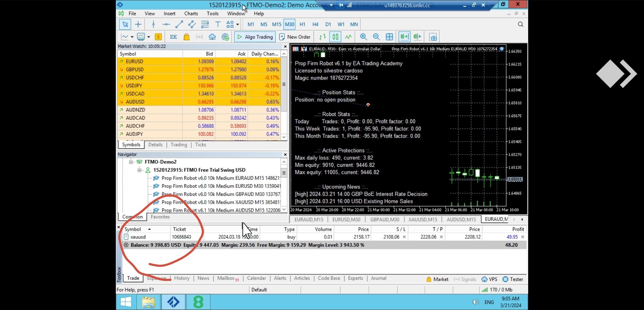Zoom out on the chart
Image resolution: width=644 pixels, height=310 pixels.
(376, 37)
